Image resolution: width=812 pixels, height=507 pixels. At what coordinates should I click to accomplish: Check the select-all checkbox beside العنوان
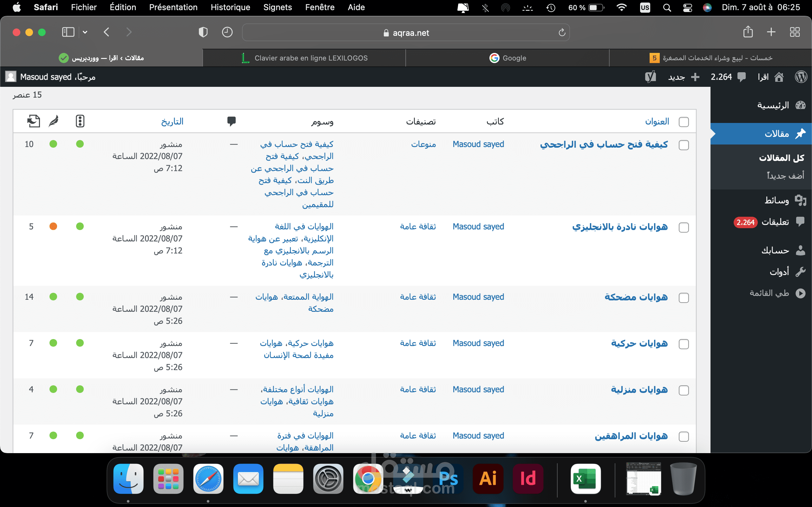(684, 122)
